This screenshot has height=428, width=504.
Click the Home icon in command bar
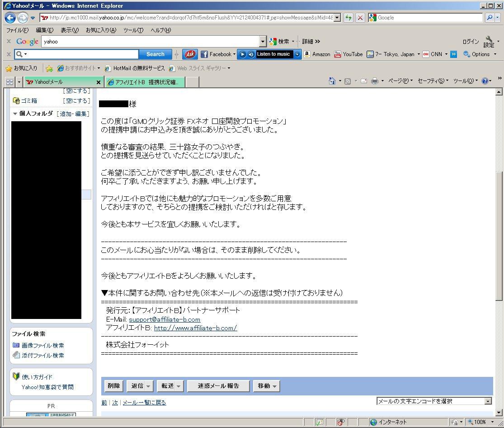332,81
